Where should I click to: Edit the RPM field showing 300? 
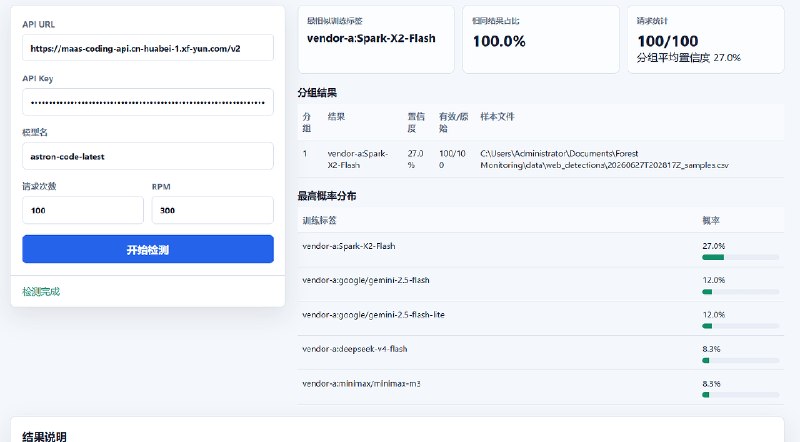click(213, 210)
